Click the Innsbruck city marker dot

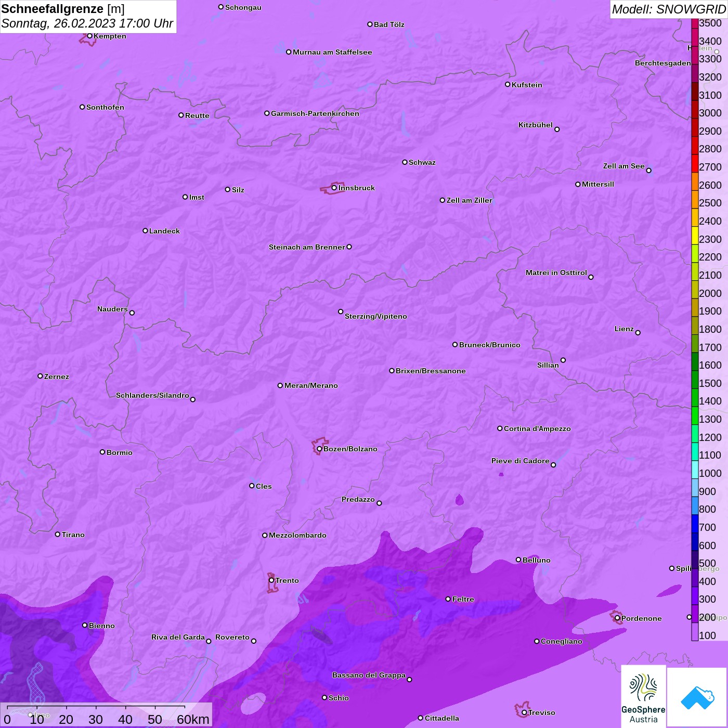tap(334, 188)
